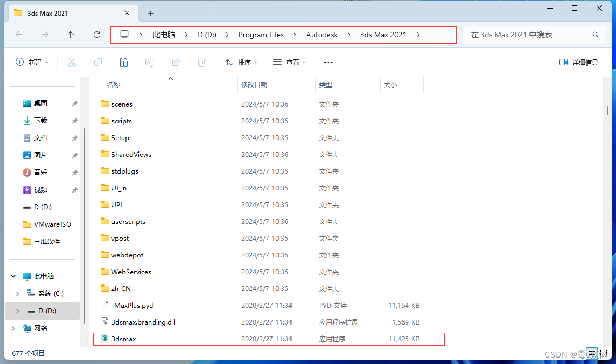This screenshot has height=364, width=616.
Task: Switch to large thumbnails view icon
Action: point(604,353)
